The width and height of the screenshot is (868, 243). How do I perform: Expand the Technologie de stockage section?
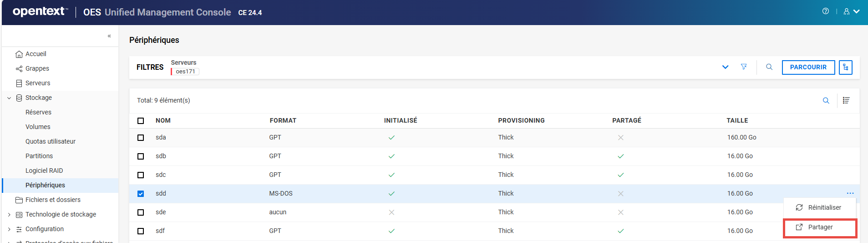tap(9, 215)
